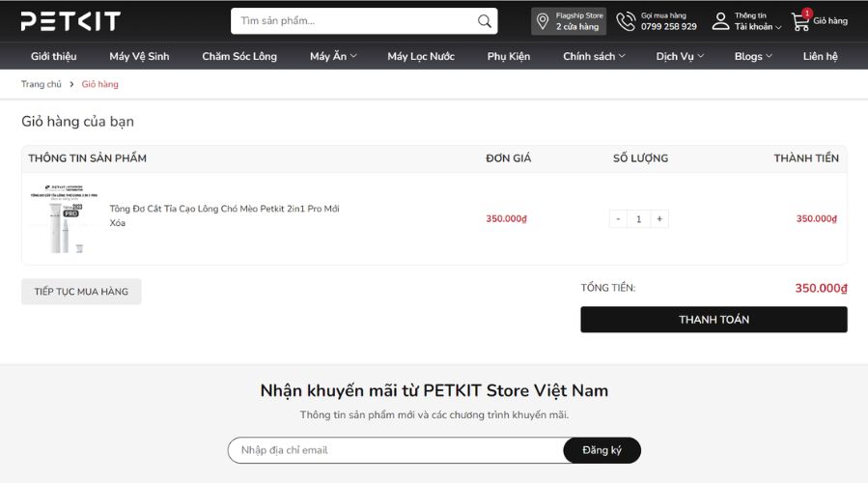Click TIẾP TỤC MUA HÀNG button
The height and width of the screenshot is (483, 868).
pos(81,292)
